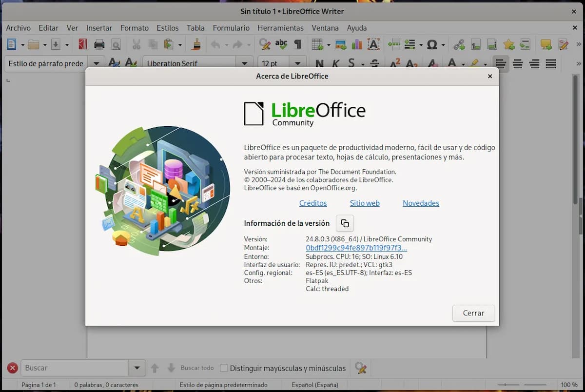Click the Save document icon
This screenshot has width=585, height=392.
(x=56, y=45)
